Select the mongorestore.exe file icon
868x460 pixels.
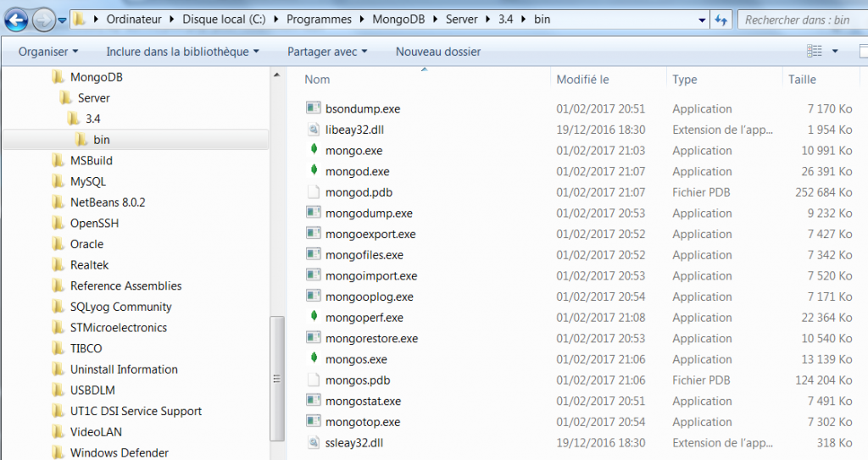click(x=314, y=338)
